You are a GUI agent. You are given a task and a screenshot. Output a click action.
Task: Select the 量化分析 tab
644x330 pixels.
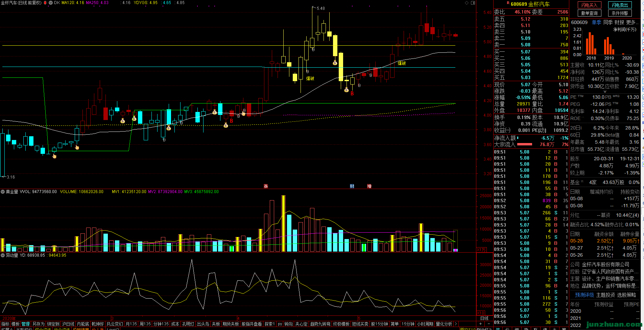(444, 324)
